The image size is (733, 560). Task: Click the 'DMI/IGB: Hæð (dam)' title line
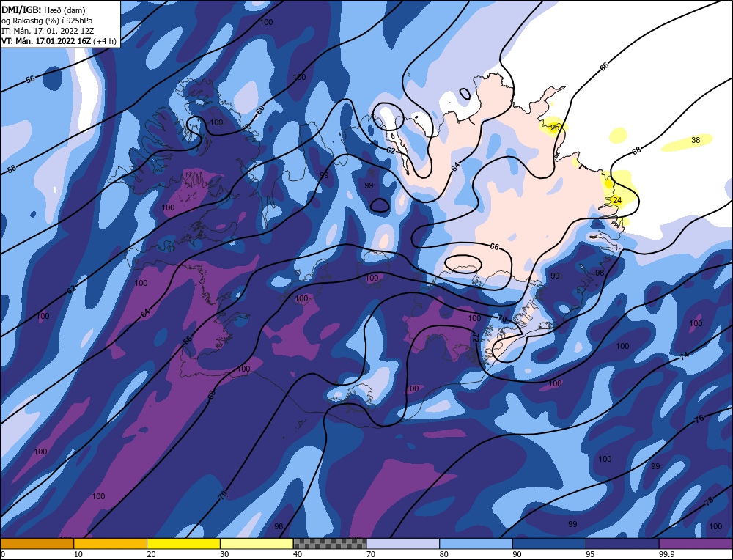(x=43, y=9)
